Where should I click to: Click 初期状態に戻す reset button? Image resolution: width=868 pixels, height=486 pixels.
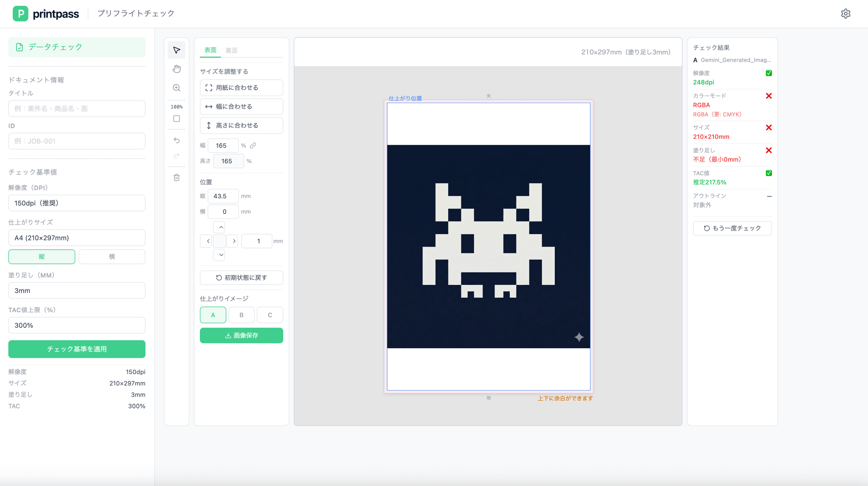coord(241,278)
